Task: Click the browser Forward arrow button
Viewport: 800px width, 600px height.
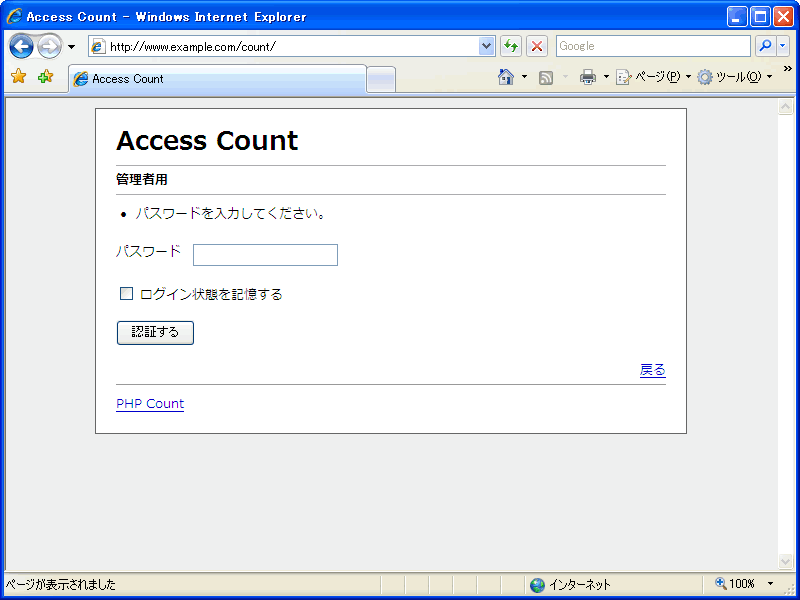Action: (x=49, y=46)
